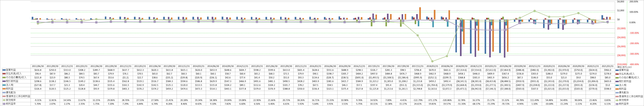
Task: Select the -9.31% effective tax rate cell
Action: coord(38,100)
